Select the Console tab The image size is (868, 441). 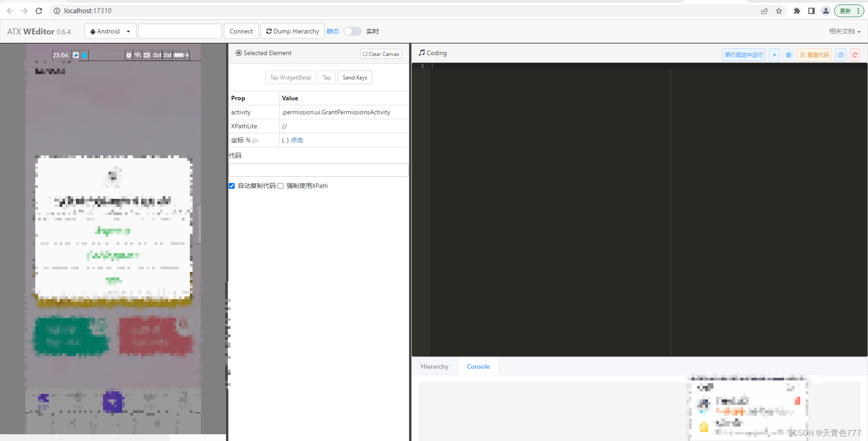click(x=478, y=366)
